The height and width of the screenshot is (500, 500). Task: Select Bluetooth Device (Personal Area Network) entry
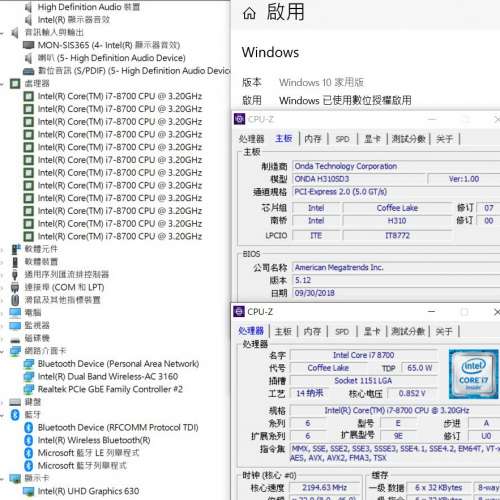(118, 364)
